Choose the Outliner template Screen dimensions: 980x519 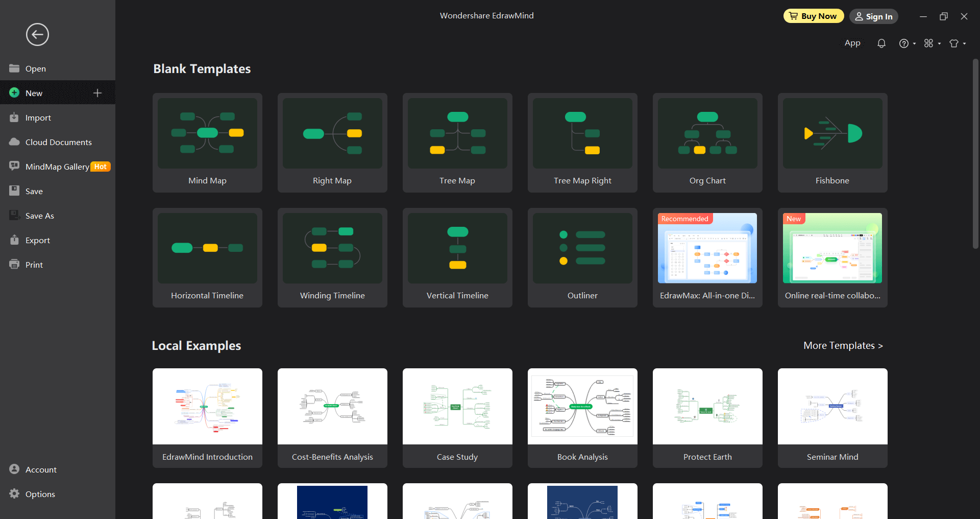point(582,257)
